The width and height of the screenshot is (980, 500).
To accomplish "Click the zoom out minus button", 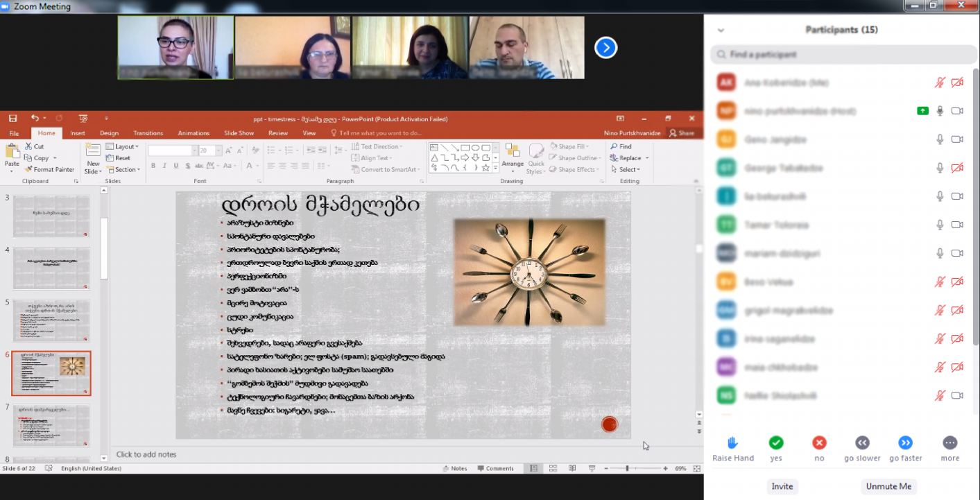I will 606,469.
